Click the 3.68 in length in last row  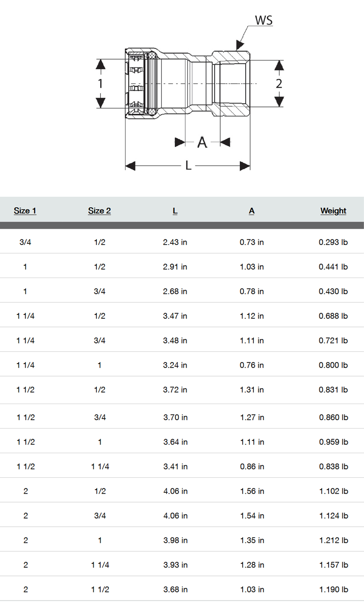pos(175,590)
